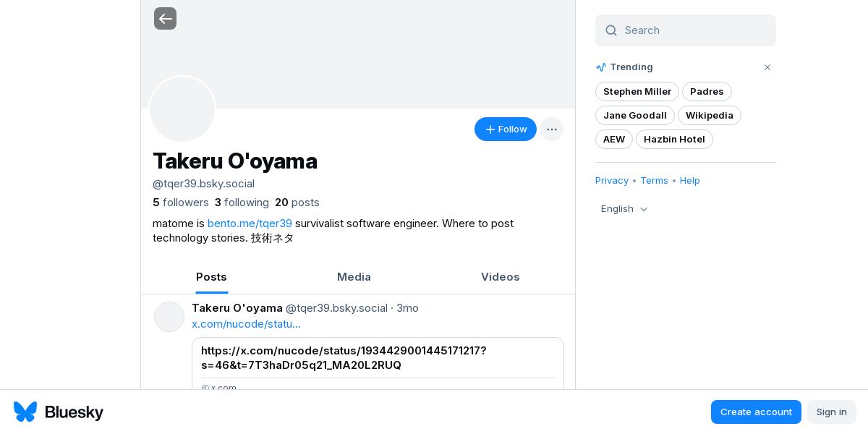Open the bento.me/tqer39 link
The image size is (868, 434).
pos(250,224)
